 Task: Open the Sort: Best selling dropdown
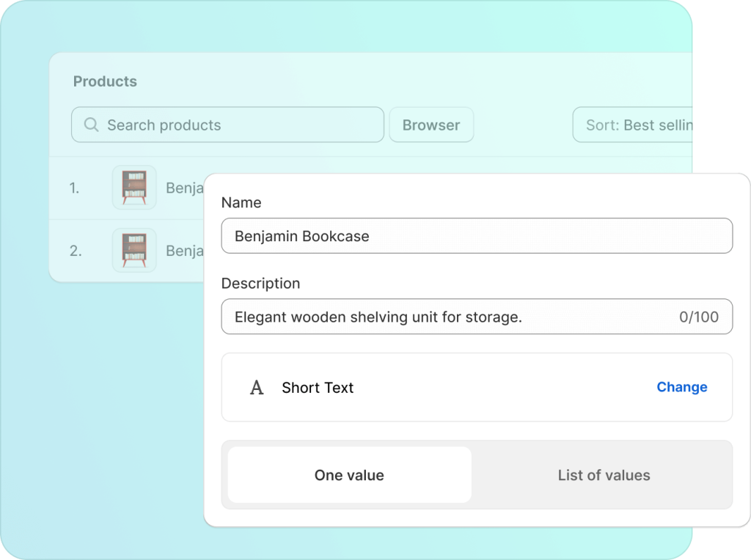634,125
